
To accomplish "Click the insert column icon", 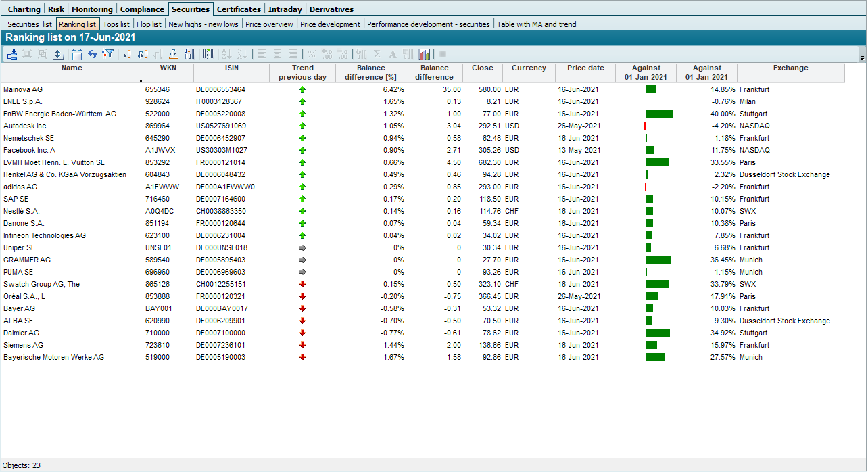I will coord(127,54).
